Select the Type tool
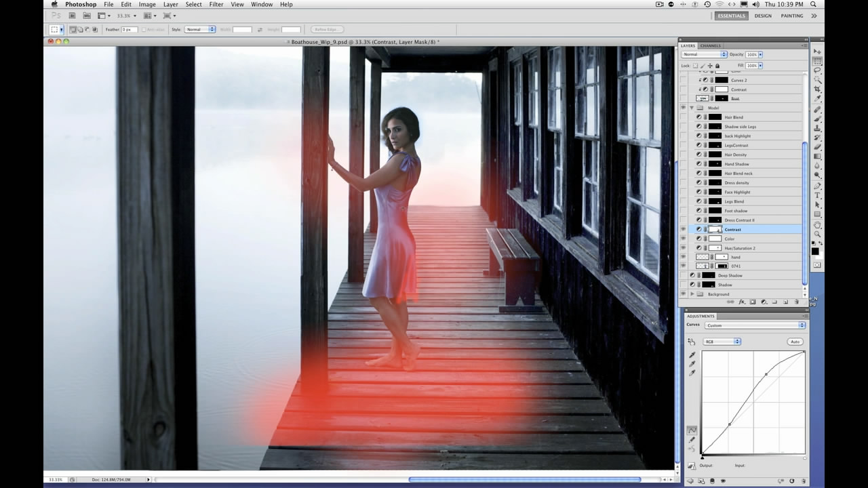 (x=817, y=195)
